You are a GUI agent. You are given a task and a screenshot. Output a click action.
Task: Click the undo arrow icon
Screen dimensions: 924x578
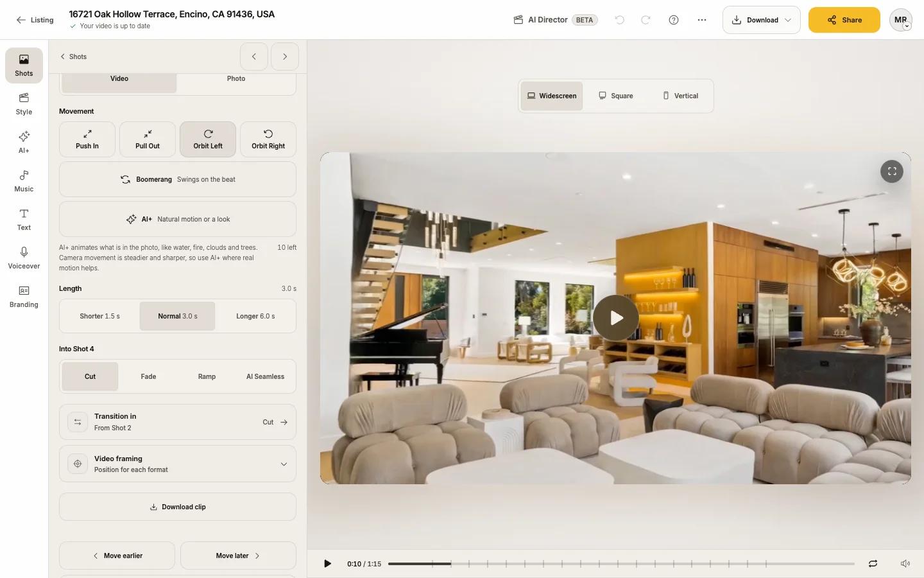(619, 20)
